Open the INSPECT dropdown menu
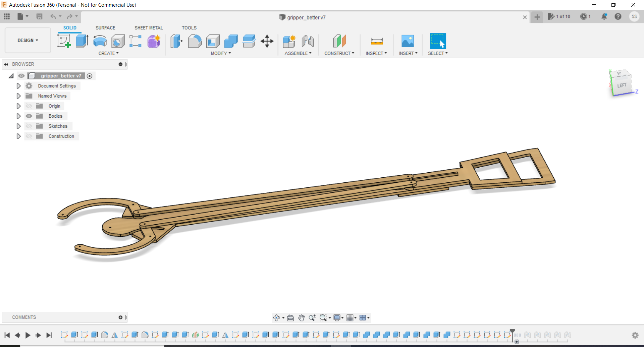Image resolution: width=644 pixels, height=347 pixels. 376,53
